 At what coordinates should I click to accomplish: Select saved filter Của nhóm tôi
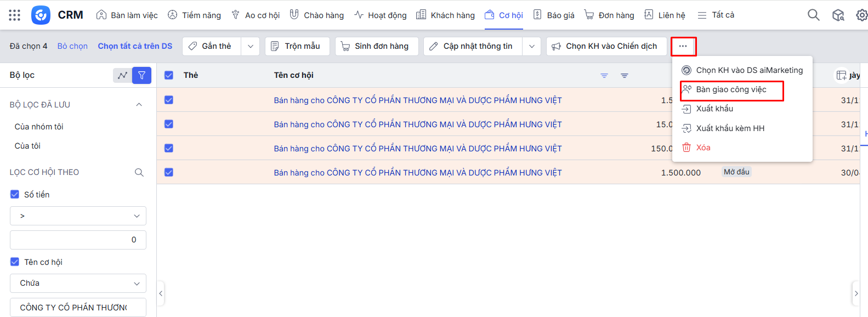[39, 127]
